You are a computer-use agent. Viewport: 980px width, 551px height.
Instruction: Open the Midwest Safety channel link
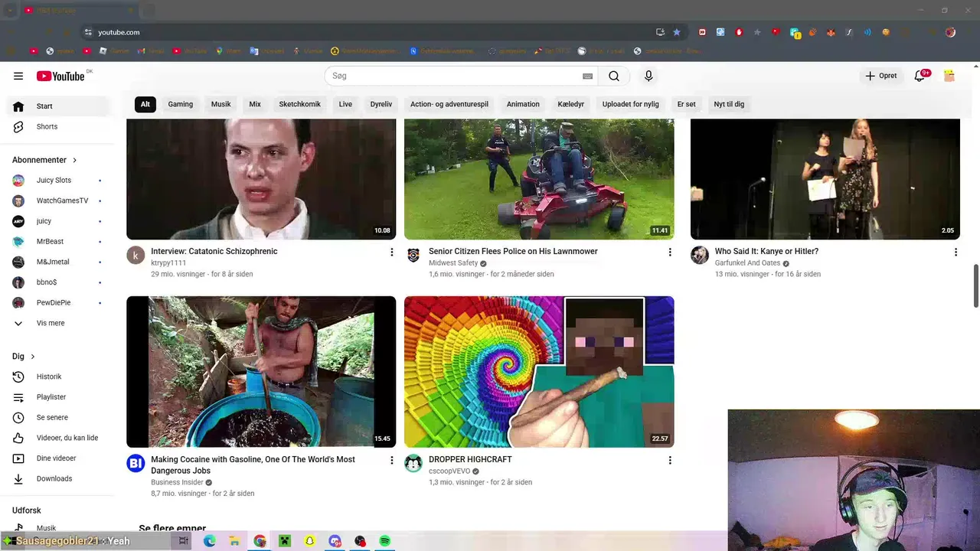[453, 262]
